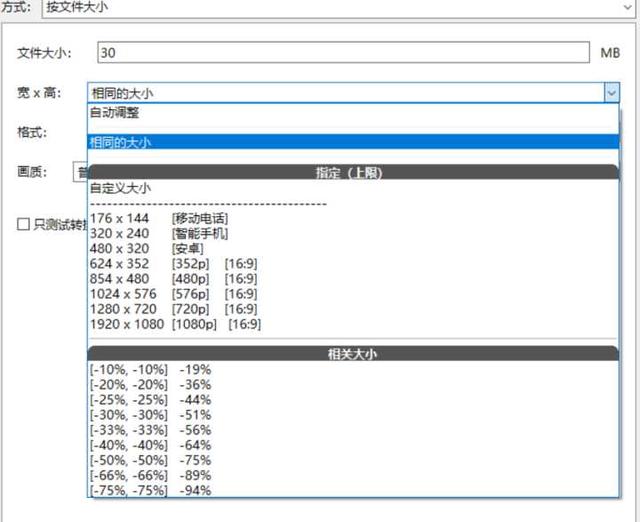Select relative size [-20%, -20%] -36%

(x=353, y=385)
